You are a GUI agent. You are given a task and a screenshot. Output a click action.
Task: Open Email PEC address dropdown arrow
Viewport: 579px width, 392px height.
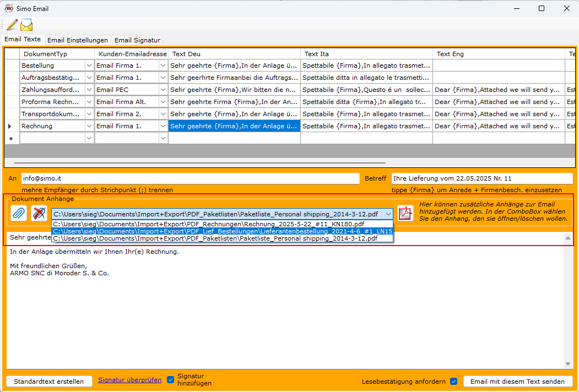163,90
